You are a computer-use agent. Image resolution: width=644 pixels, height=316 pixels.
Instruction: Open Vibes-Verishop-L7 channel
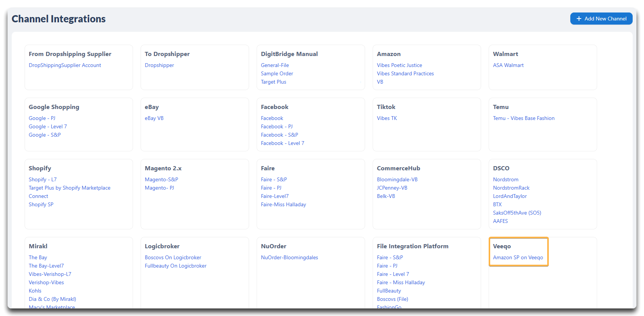tap(50, 274)
